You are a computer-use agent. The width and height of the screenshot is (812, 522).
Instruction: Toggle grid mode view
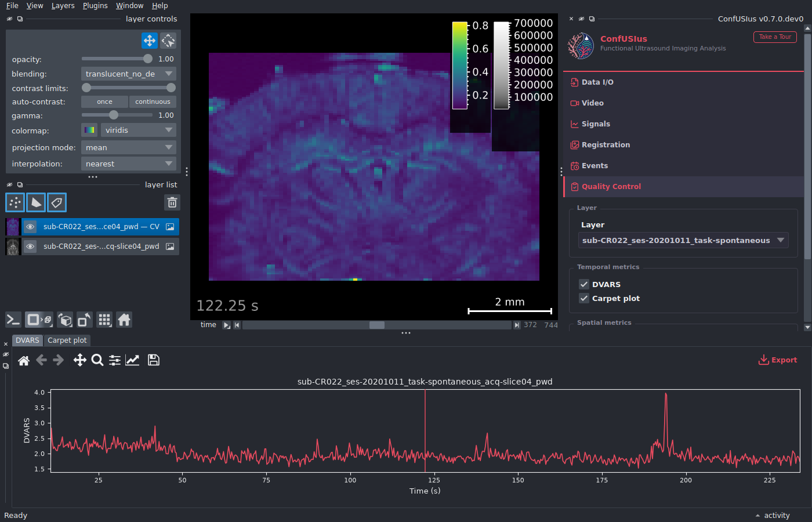point(104,320)
